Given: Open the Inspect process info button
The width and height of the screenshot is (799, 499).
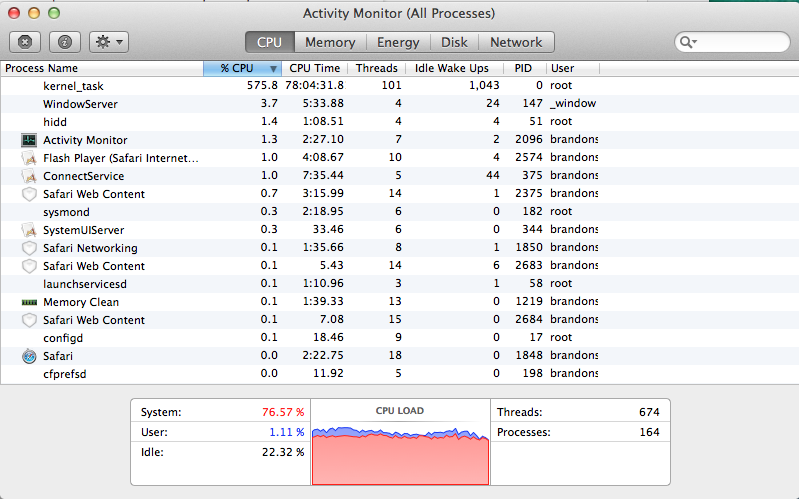Looking at the screenshot, I should (65, 42).
